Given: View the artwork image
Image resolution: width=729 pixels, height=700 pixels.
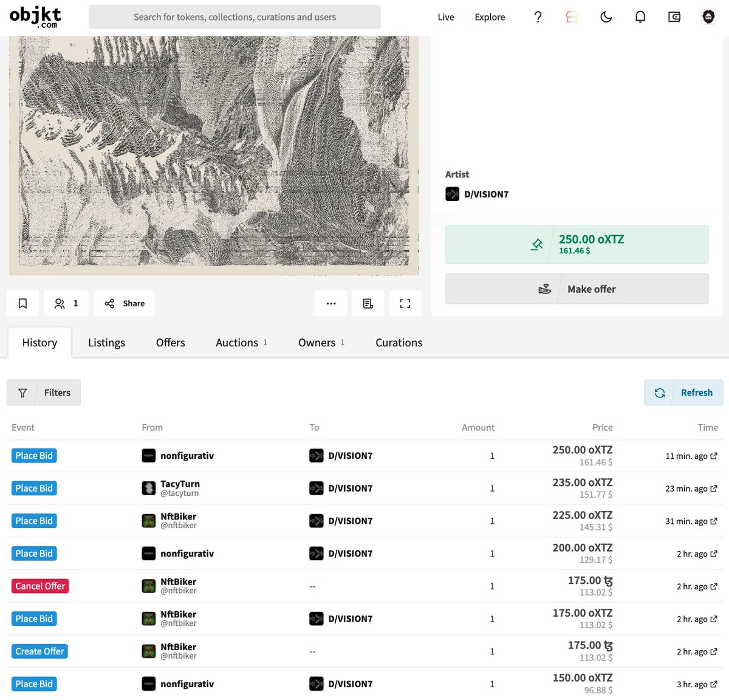Looking at the screenshot, I should 214,156.
